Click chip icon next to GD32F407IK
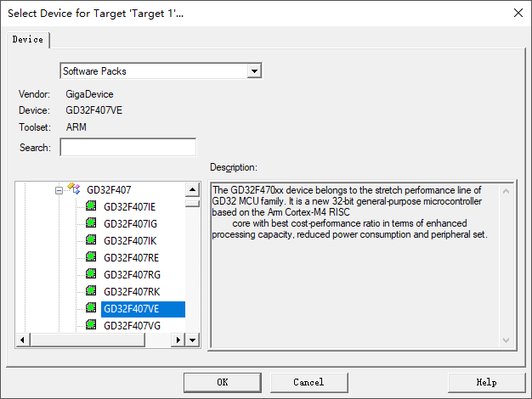Viewport: 532px width, 399px height. pos(91,239)
